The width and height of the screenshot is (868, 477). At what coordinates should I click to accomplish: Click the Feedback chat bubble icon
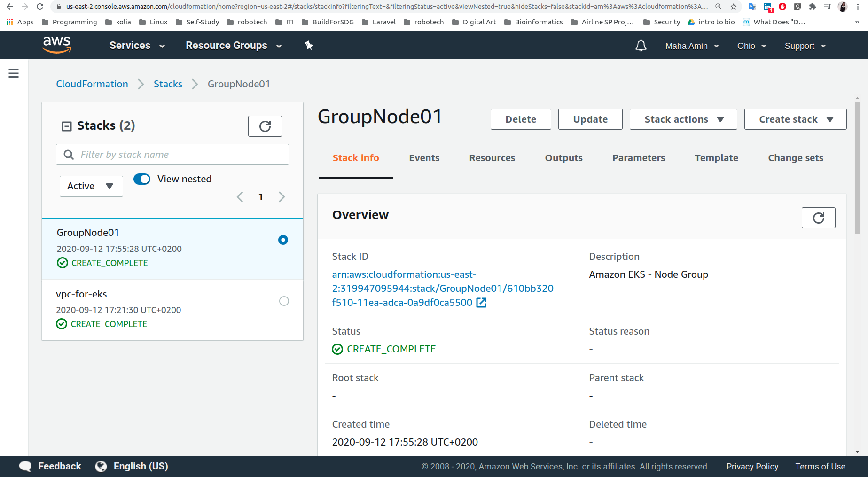[25, 466]
